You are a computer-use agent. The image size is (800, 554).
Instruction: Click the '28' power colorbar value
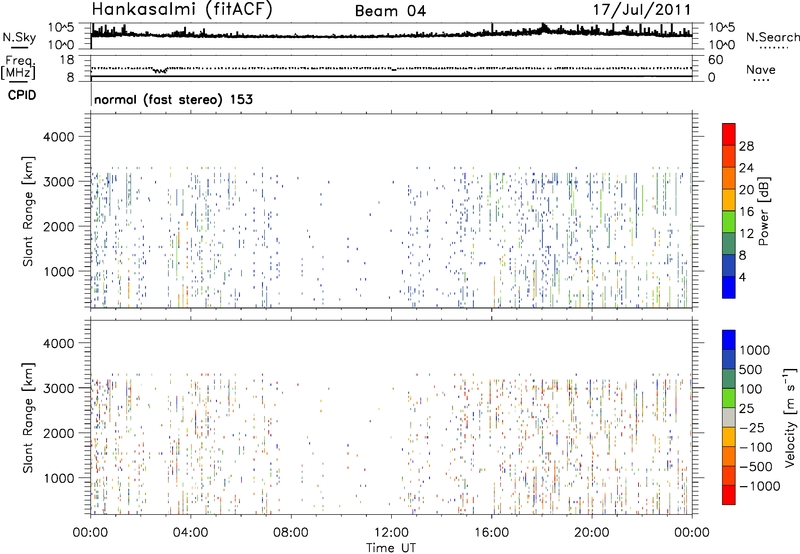pos(746,146)
